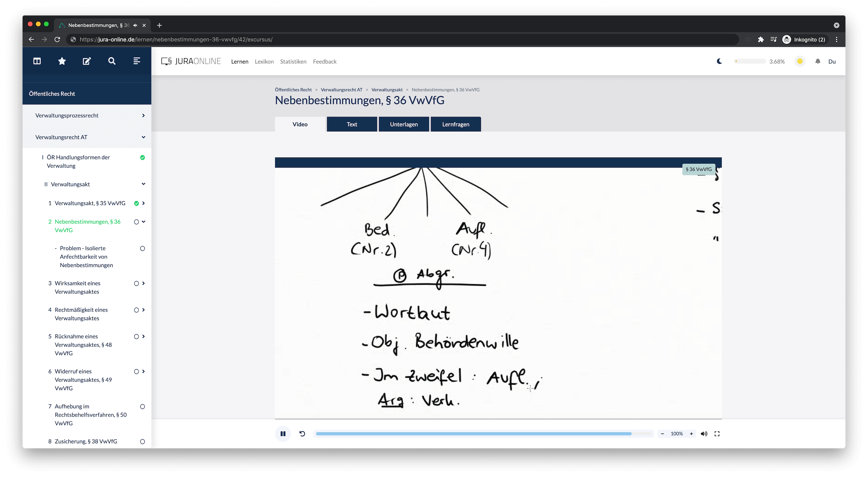Toggle completion circle for Aufhebung im Rechtsbehelfsverfahren
Viewport: 868px width, 478px height.
(142, 407)
